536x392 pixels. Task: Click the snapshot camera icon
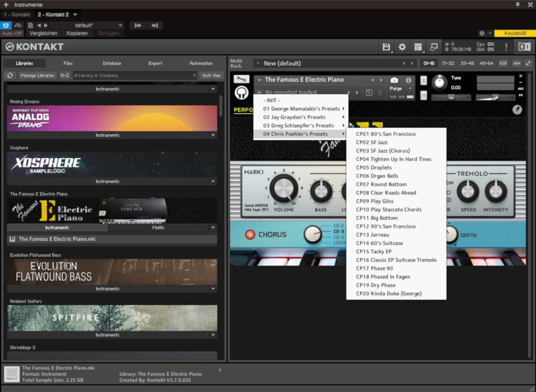click(x=394, y=80)
